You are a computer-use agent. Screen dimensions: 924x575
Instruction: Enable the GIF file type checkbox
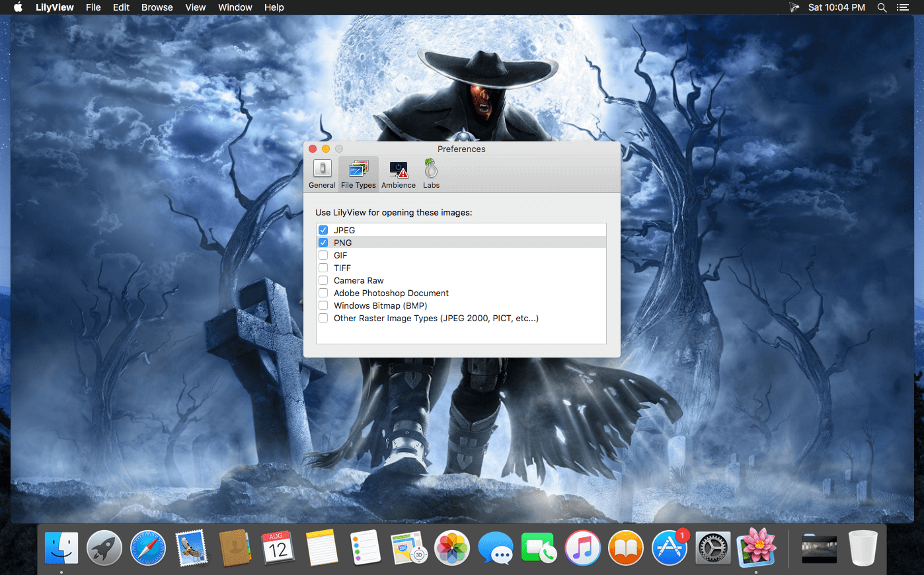pyautogui.click(x=323, y=255)
